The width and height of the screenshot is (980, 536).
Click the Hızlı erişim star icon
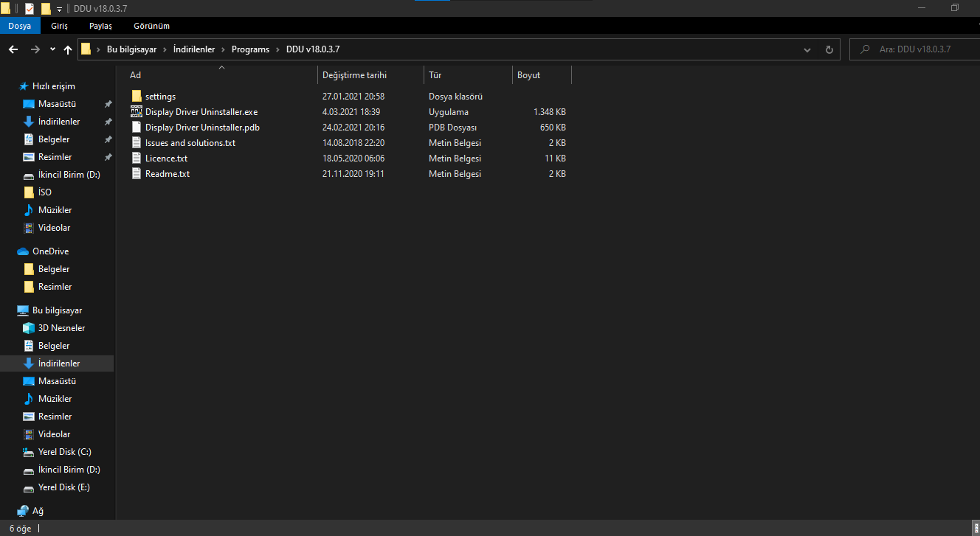point(24,86)
